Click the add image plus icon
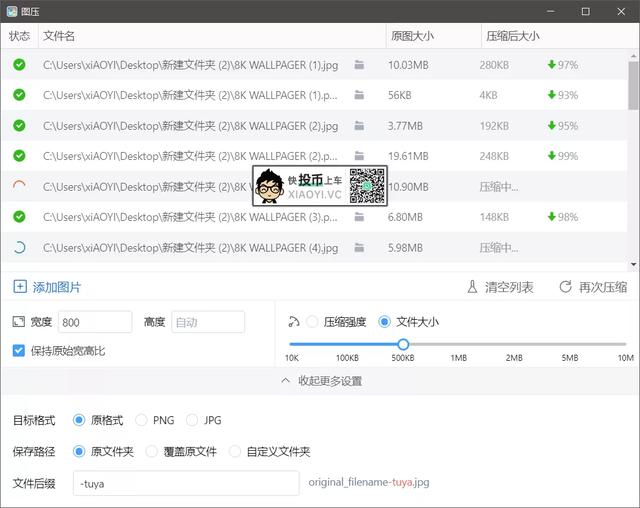640x508 pixels. tap(20, 287)
